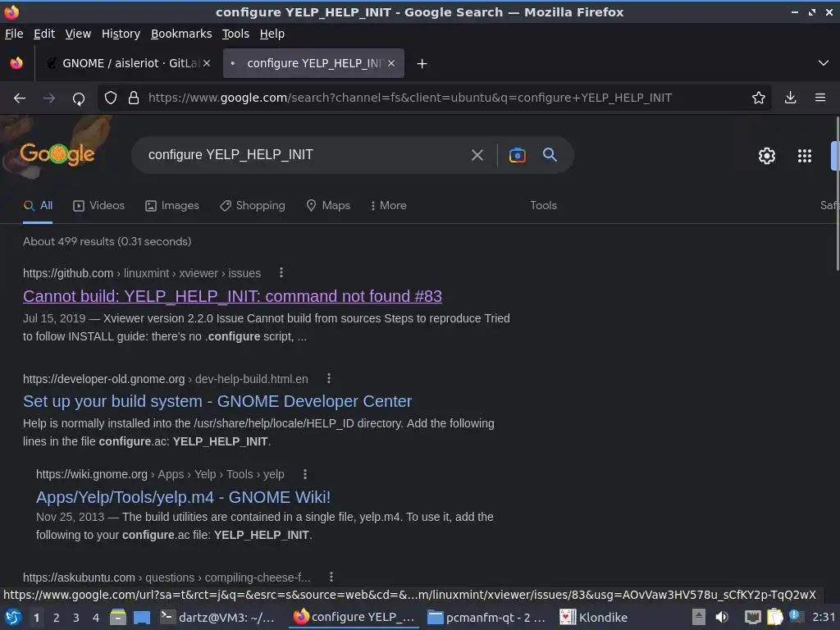Switch to workspace 3
840x630 pixels.
[76, 618]
